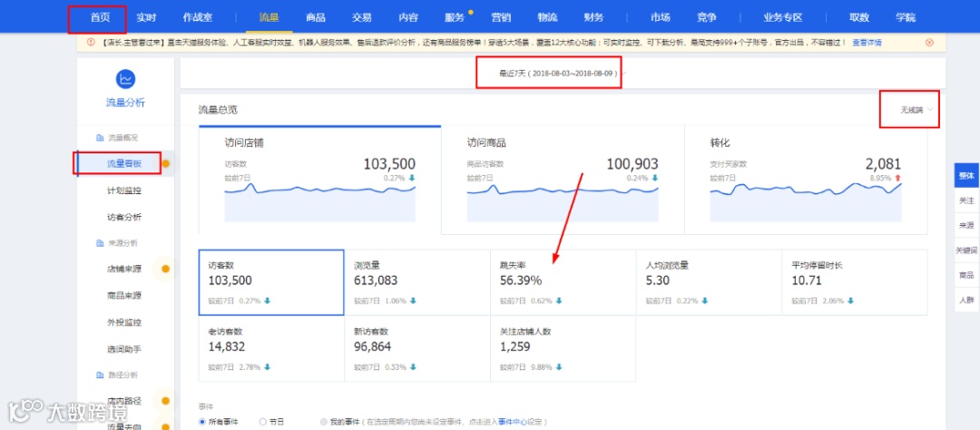Open the date range dropdown 最近7天
The height and width of the screenshot is (430, 980).
pyautogui.click(x=563, y=73)
